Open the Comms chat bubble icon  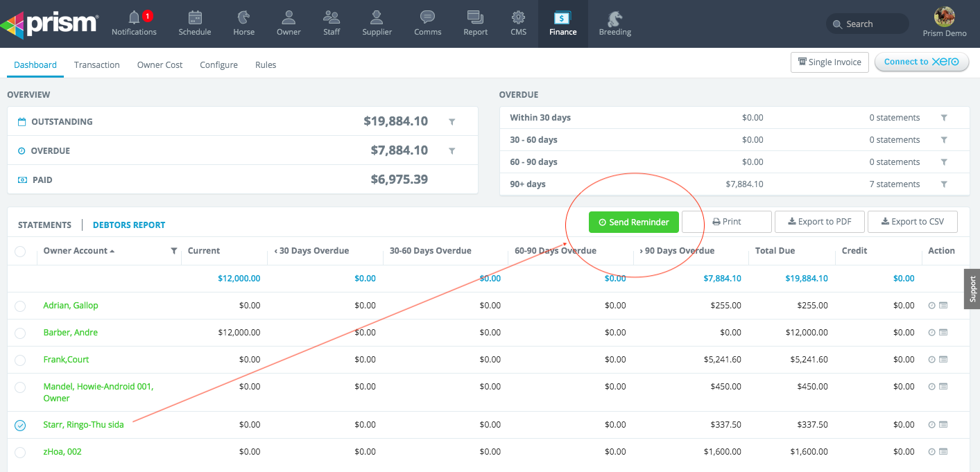point(428,17)
